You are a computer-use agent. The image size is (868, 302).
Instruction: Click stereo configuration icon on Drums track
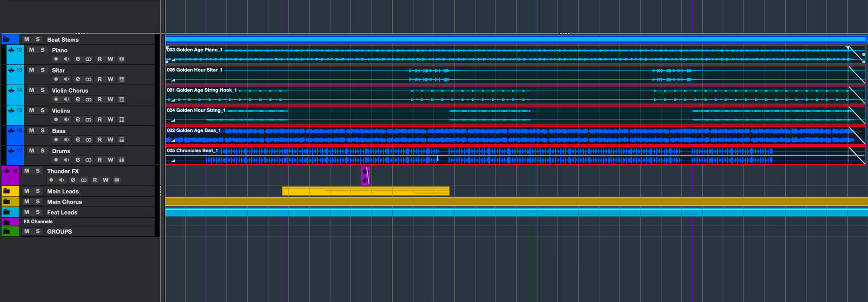click(89, 160)
